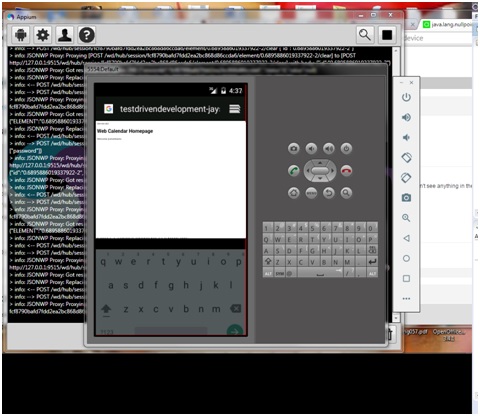Click the emulator hardware camera button
The image size is (480, 416).
coord(294,149)
